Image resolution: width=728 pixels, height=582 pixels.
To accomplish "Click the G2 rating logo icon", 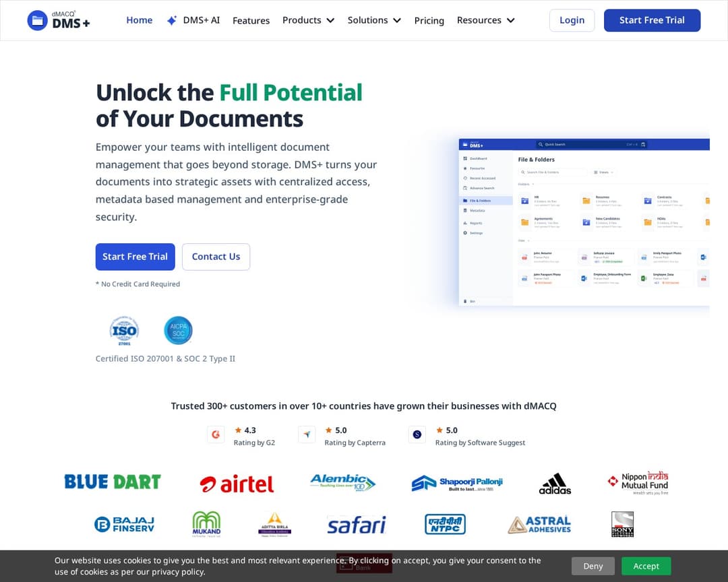I will point(216,435).
